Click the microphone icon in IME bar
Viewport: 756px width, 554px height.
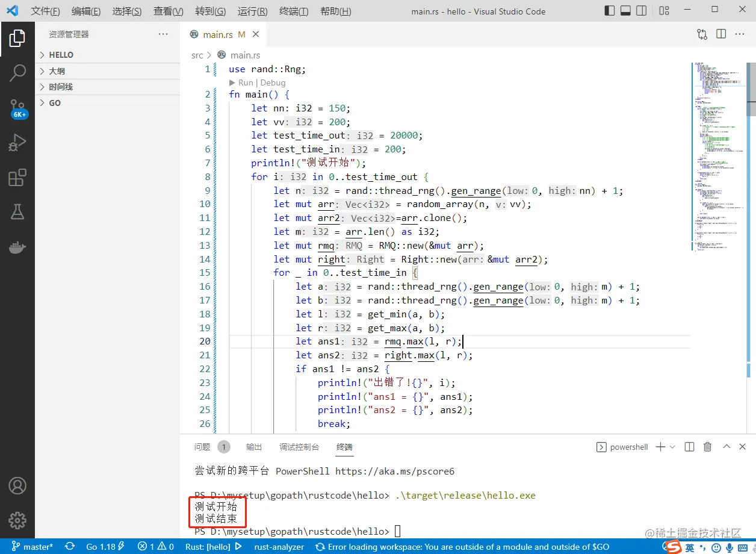tap(730, 547)
